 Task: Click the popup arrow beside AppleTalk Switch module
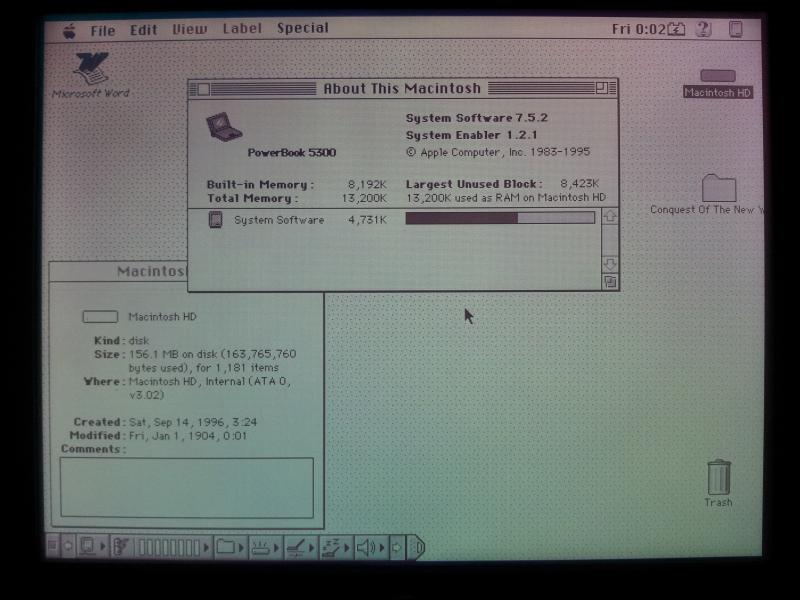[103, 547]
